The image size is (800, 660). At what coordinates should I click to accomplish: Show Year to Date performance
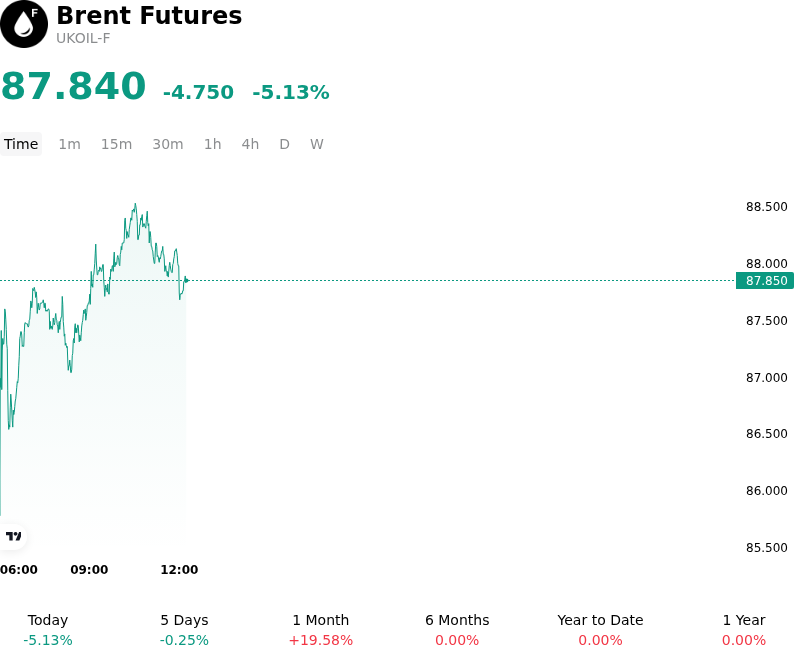600,630
